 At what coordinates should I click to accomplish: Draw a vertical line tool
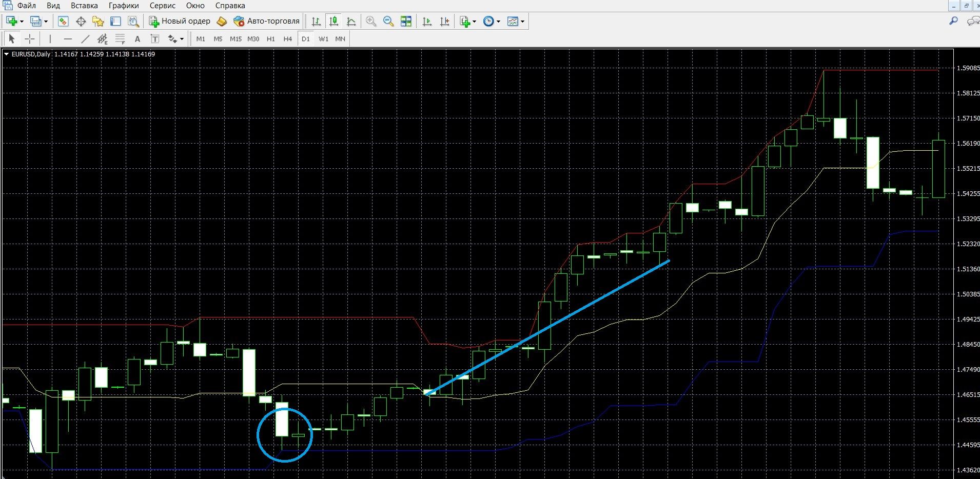pos(50,39)
